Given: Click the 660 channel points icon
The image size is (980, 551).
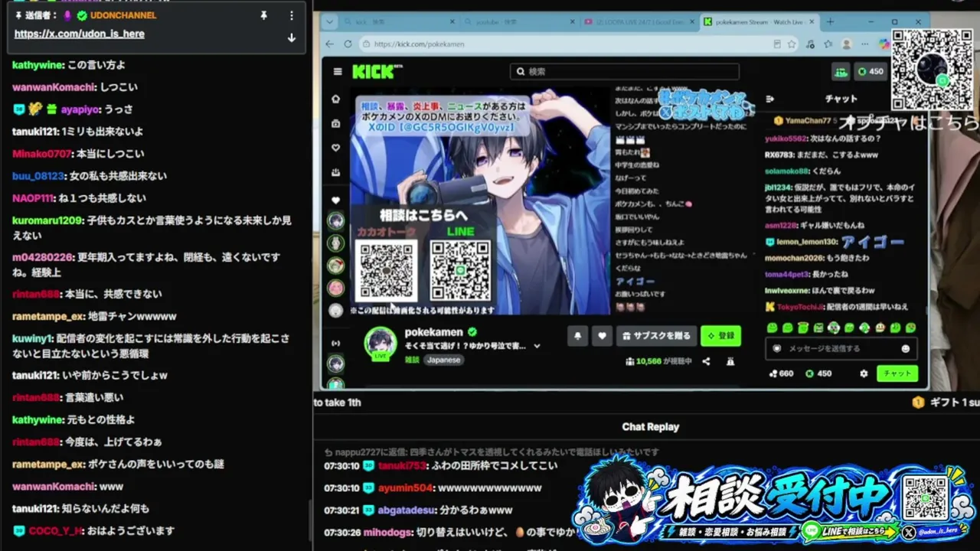Looking at the screenshot, I should [x=773, y=373].
